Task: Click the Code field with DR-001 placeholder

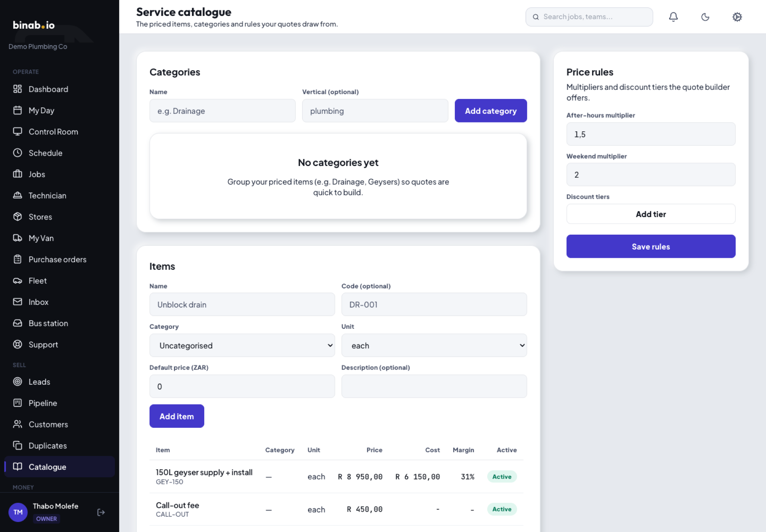Action: pos(434,305)
